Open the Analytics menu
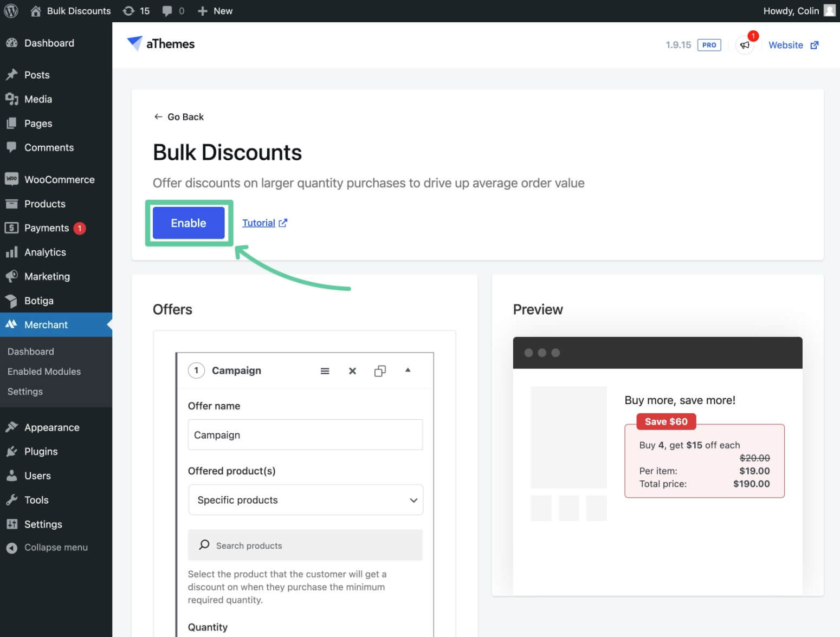Viewport: 840px width, 637px height. tap(56, 252)
